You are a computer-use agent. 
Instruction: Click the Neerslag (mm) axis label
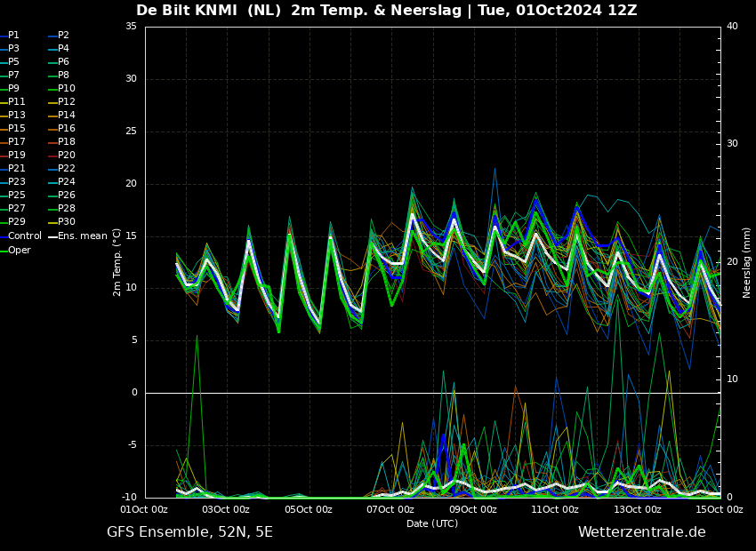click(x=747, y=262)
